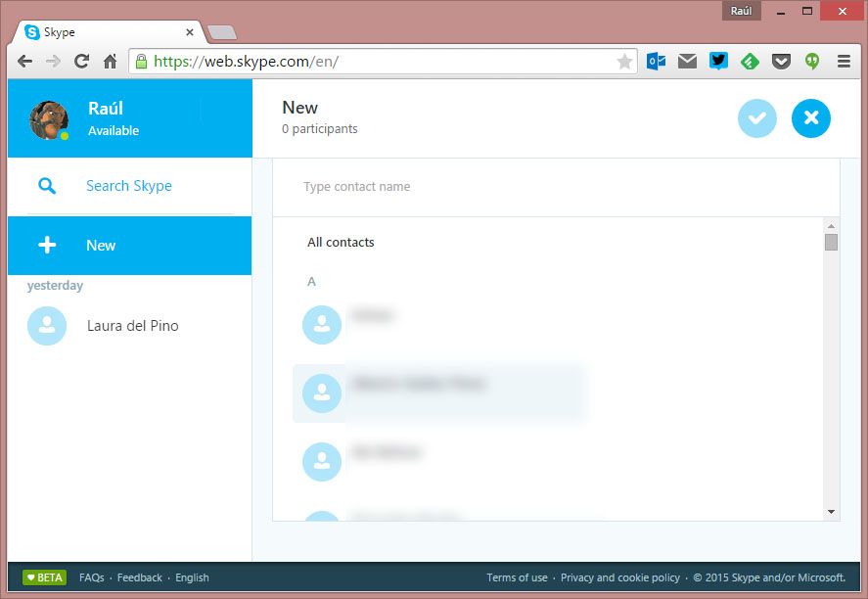868x599 pixels.
Task: Select the highlighted second contact row
Action: click(438, 393)
